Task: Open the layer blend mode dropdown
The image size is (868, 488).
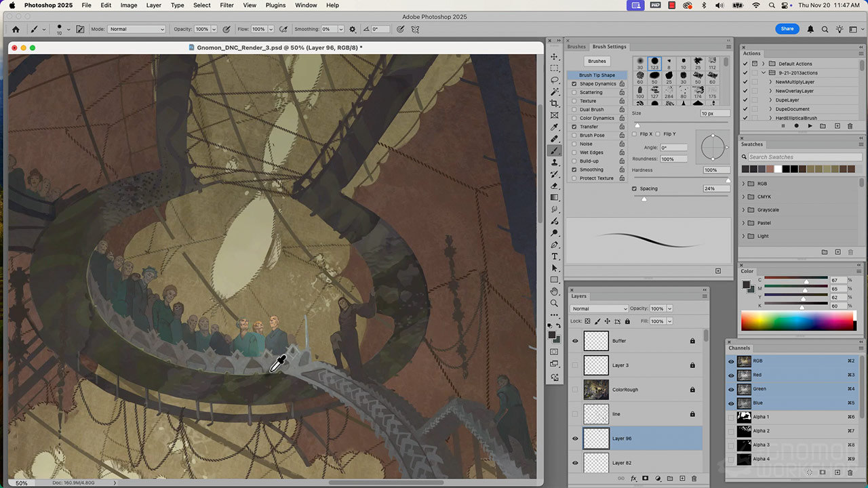Action: (599, 308)
